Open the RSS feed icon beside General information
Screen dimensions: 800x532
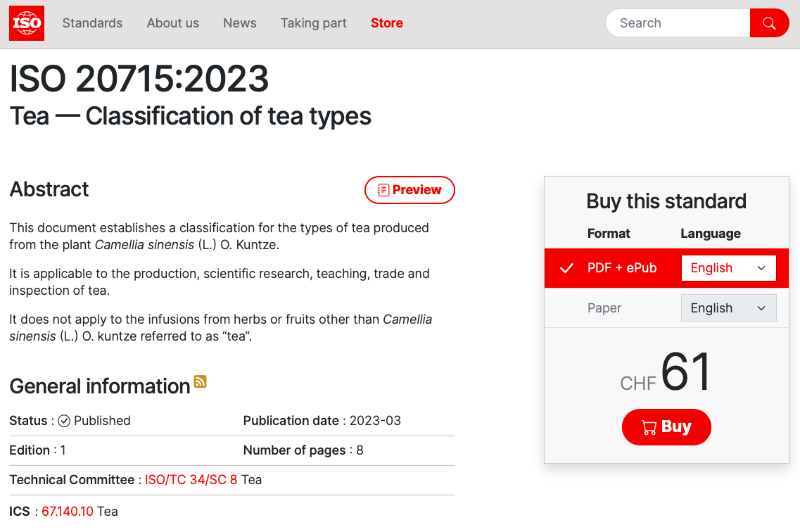pyautogui.click(x=200, y=381)
